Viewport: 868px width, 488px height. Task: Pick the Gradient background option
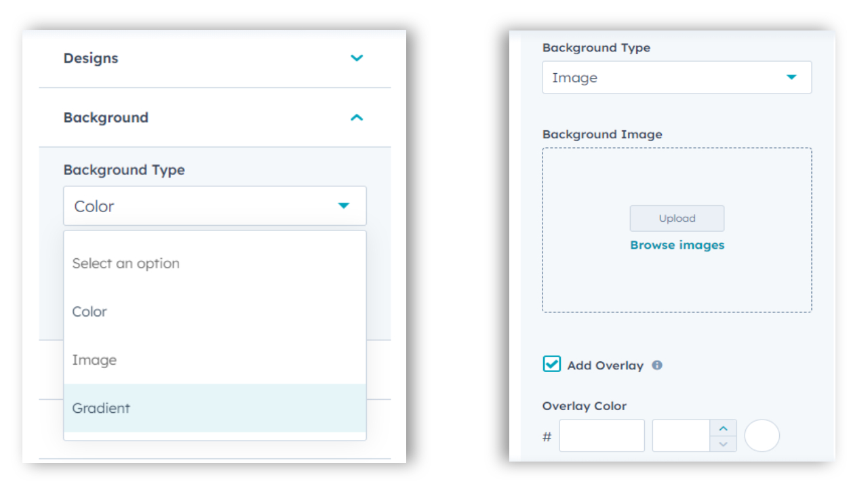[102, 408]
